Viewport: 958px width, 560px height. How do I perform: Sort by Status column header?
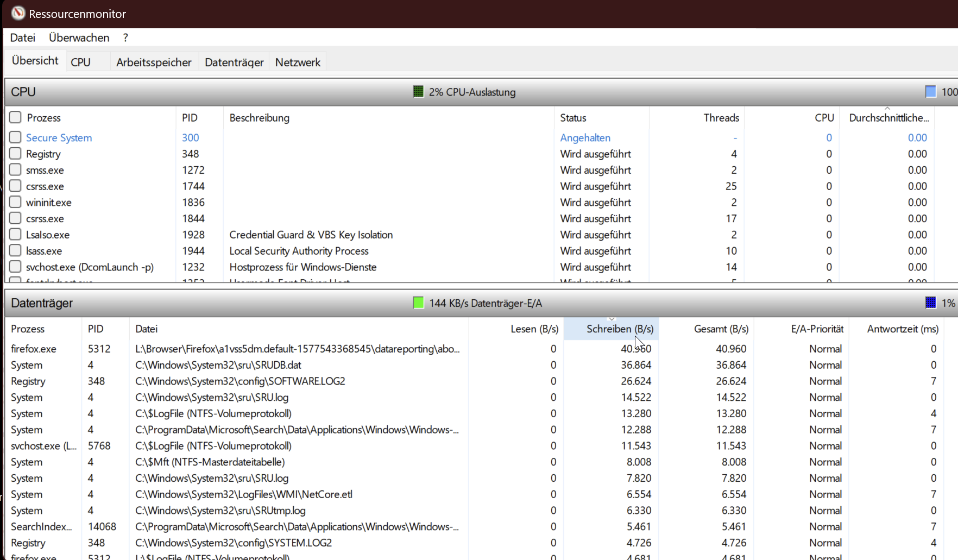[x=573, y=117]
